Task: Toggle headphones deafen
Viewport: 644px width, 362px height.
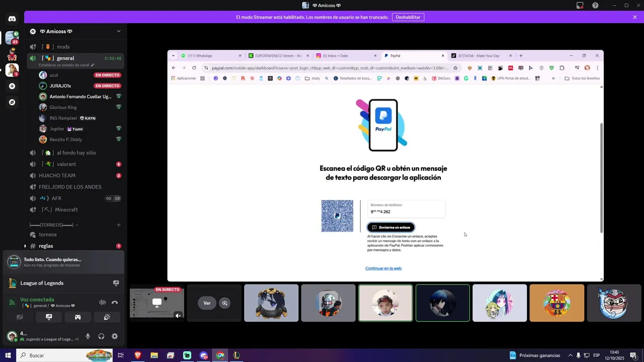Action: pos(101,336)
